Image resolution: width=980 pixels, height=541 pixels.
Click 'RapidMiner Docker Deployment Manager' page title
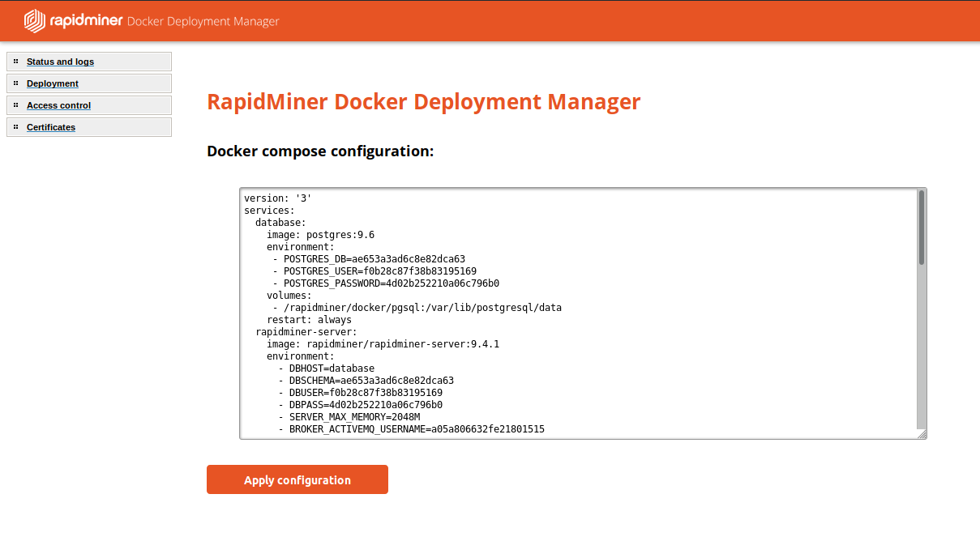[424, 102]
